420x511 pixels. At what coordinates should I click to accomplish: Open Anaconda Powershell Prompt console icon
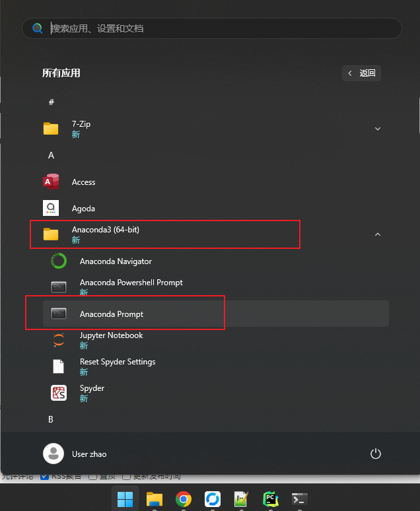coord(59,287)
